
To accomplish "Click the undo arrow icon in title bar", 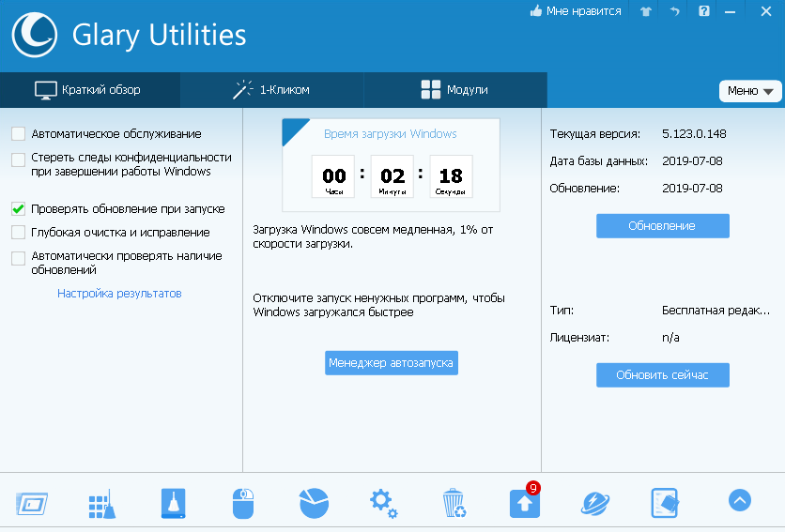I will [x=675, y=11].
